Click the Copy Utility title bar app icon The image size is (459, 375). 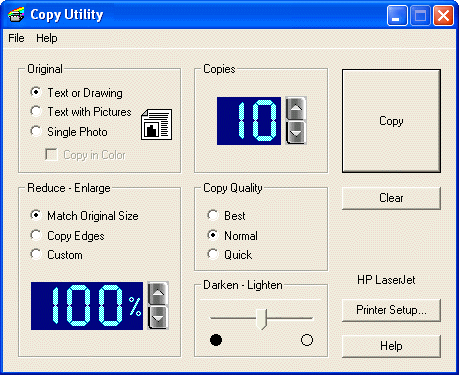pyautogui.click(x=16, y=15)
